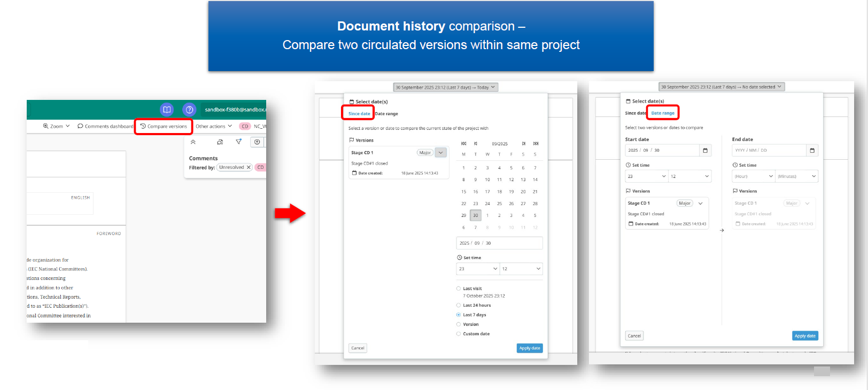This screenshot has height=390, width=868.
Task: Expand the Zoom dropdown
Action: coord(57,127)
